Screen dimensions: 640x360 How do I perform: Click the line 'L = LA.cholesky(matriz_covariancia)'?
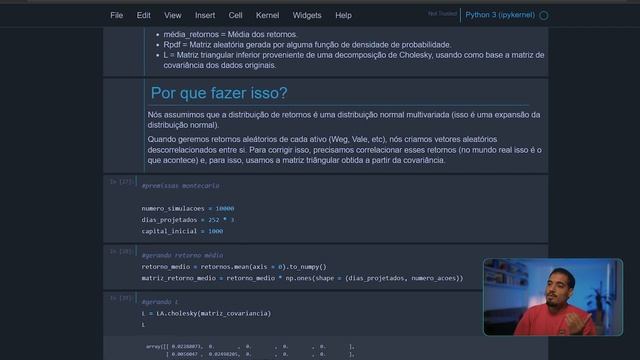click(x=206, y=314)
